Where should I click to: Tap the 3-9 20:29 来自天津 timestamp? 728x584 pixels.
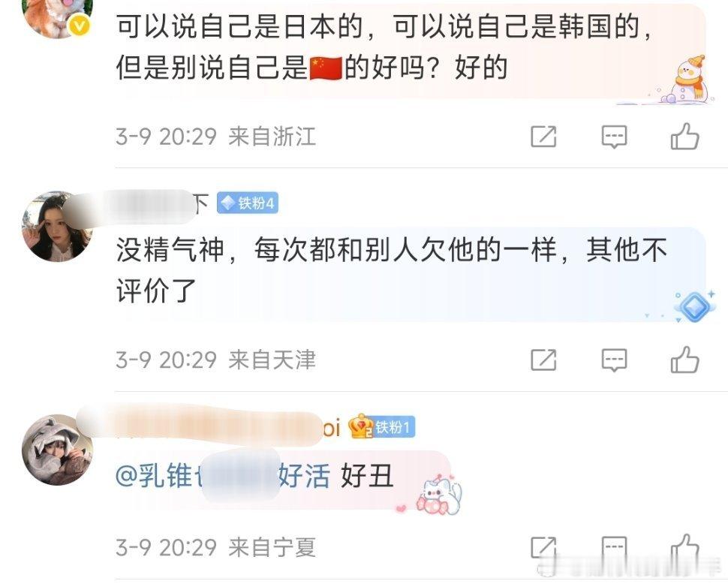pyautogui.click(x=216, y=360)
